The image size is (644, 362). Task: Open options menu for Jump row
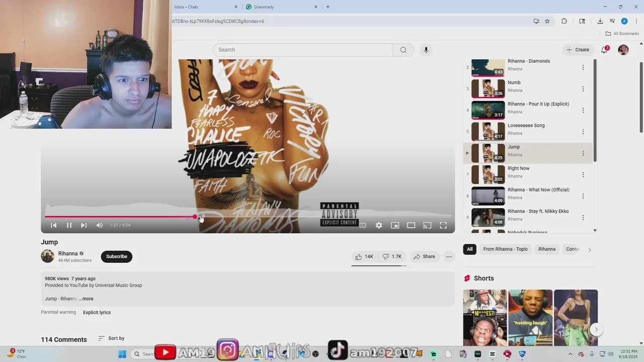[583, 153]
